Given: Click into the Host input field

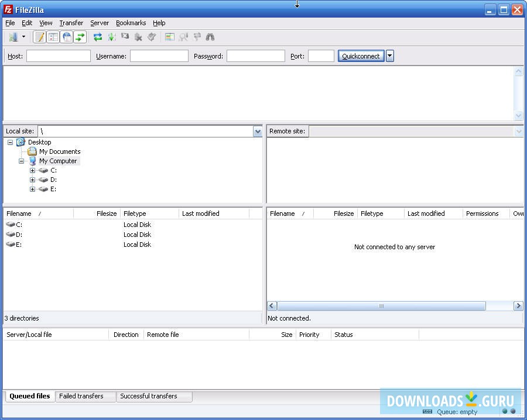Looking at the screenshot, I should coord(59,56).
